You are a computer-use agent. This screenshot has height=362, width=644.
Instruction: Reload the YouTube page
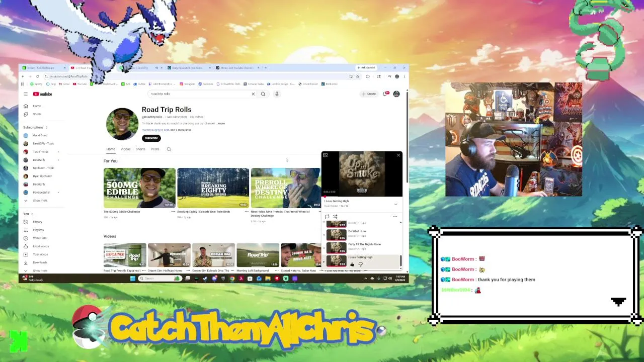click(x=37, y=76)
